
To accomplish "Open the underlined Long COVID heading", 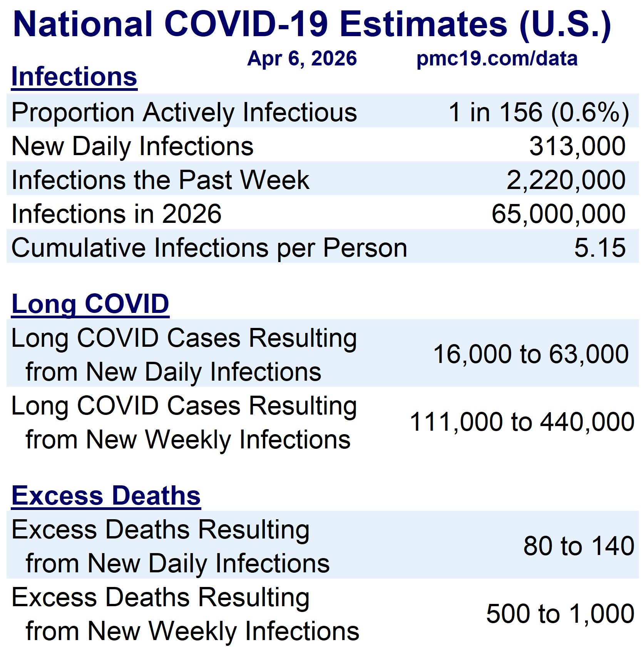I will coord(90,304).
